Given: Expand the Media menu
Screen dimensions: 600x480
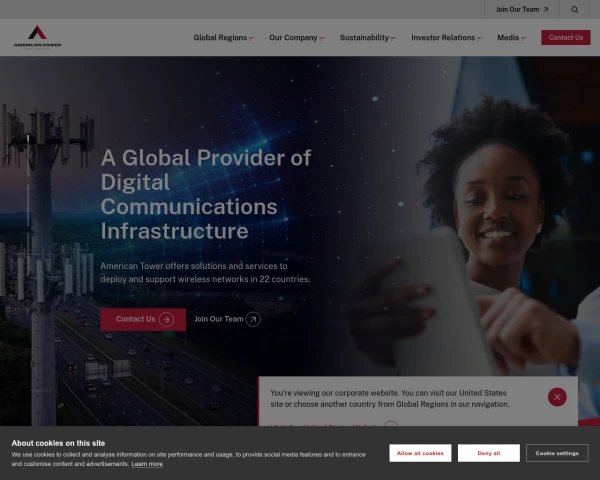Looking at the screenshot, I should click(x=512, y=38).
